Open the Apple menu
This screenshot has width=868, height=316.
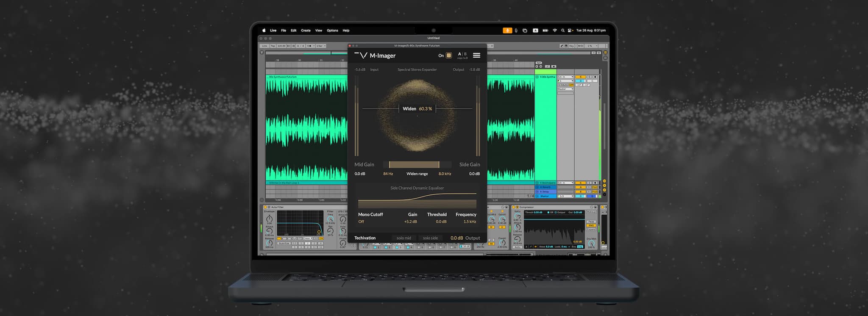tap(264, 30)
